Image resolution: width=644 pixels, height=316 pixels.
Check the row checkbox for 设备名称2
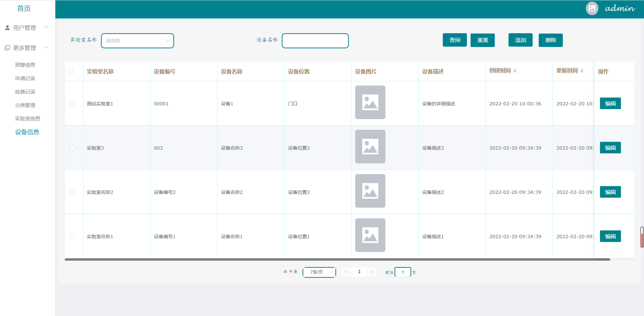(72, 192)
